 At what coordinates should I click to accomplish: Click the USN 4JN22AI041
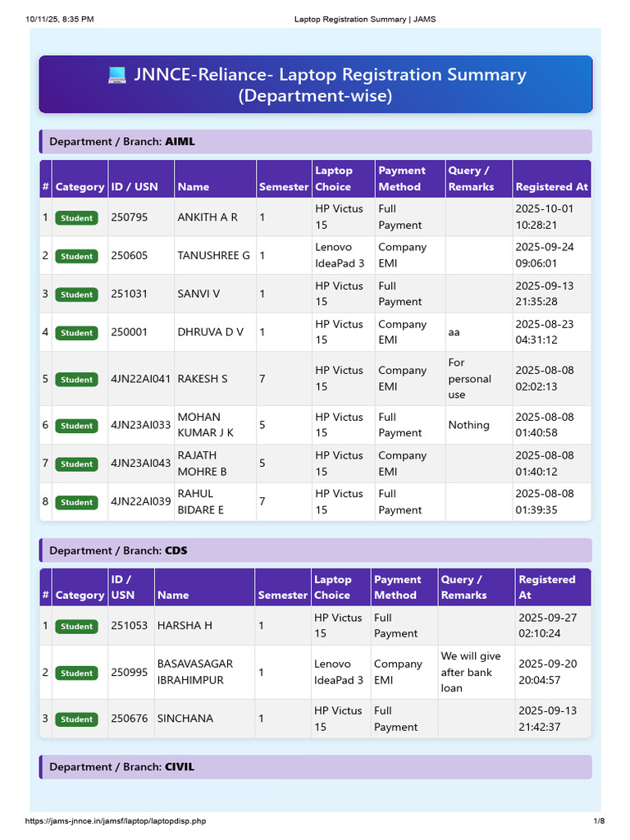[x=140, y=379]
